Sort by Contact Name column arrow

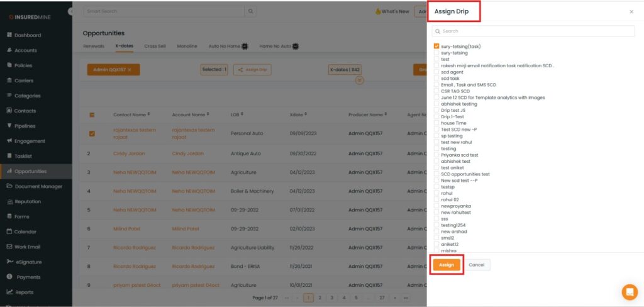point(149,114)
